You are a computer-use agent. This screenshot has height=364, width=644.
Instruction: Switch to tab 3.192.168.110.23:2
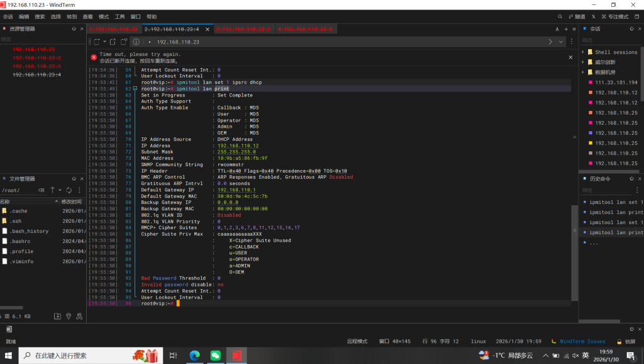pyautogui.click(x=243, y=29)
